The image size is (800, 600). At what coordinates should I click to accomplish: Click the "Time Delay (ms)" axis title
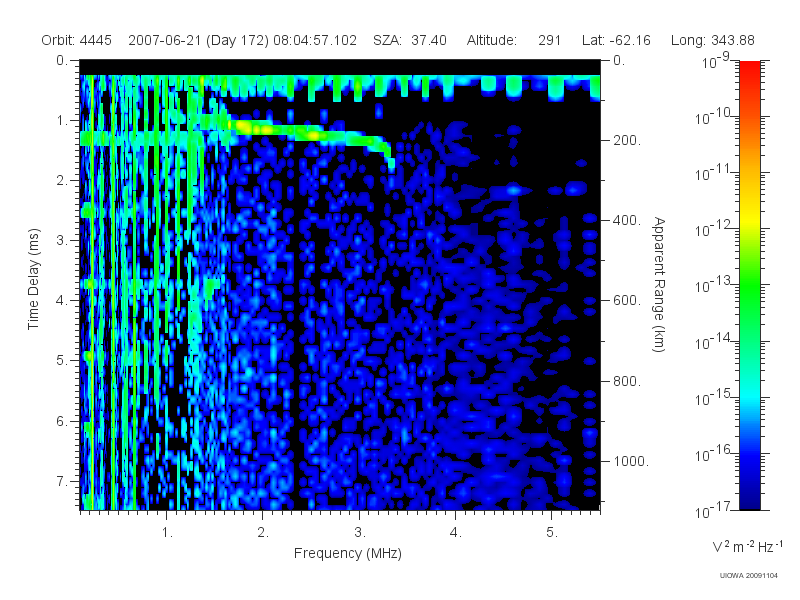pyautogui.click(x=33, y=279)
